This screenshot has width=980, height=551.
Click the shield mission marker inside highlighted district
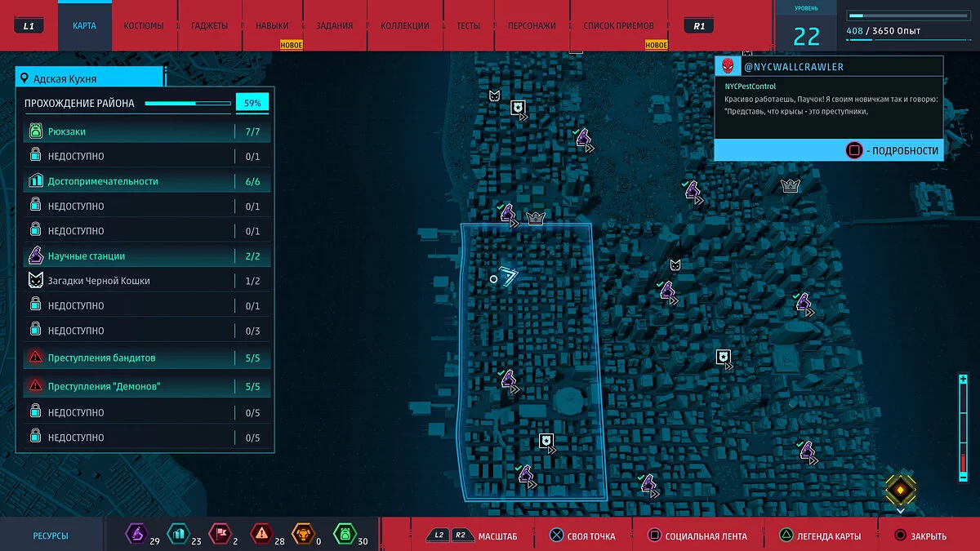pyautogui.click(x=546, y=442)
